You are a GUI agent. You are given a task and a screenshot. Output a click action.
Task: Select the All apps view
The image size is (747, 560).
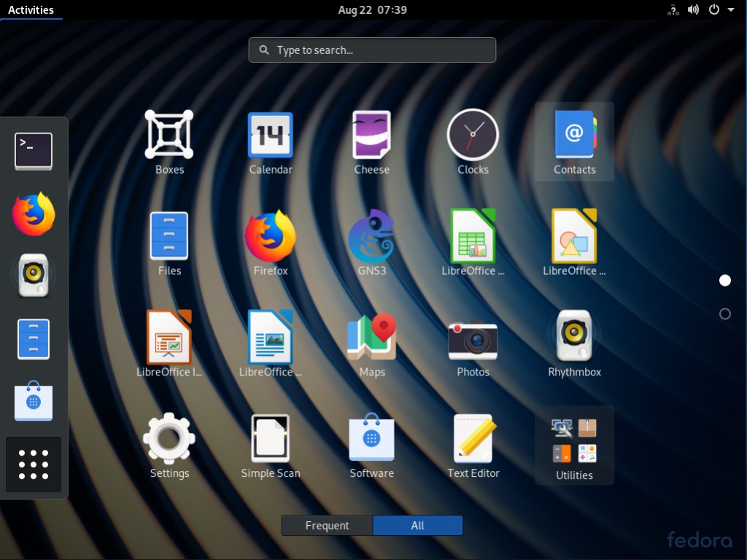(x=417, y=525)
